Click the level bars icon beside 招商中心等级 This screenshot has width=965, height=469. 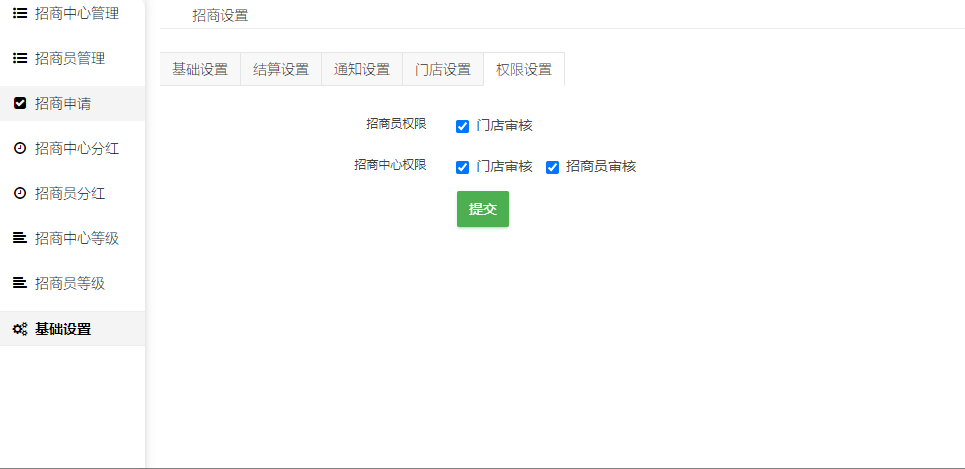(x=19, y=238)
